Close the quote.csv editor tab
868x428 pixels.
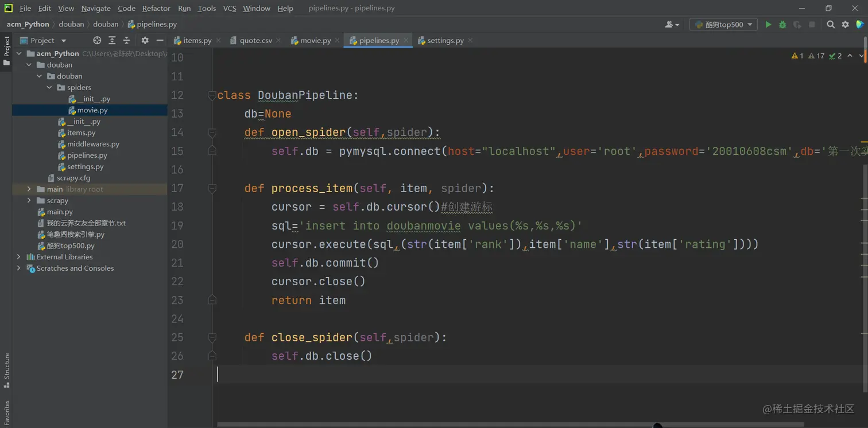(x=278, y=40)
